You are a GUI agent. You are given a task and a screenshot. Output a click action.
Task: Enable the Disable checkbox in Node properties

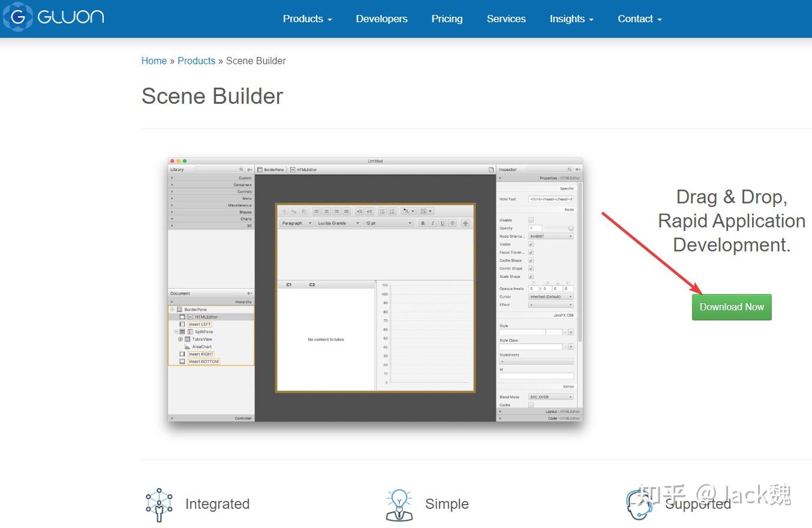click(531, 220)
